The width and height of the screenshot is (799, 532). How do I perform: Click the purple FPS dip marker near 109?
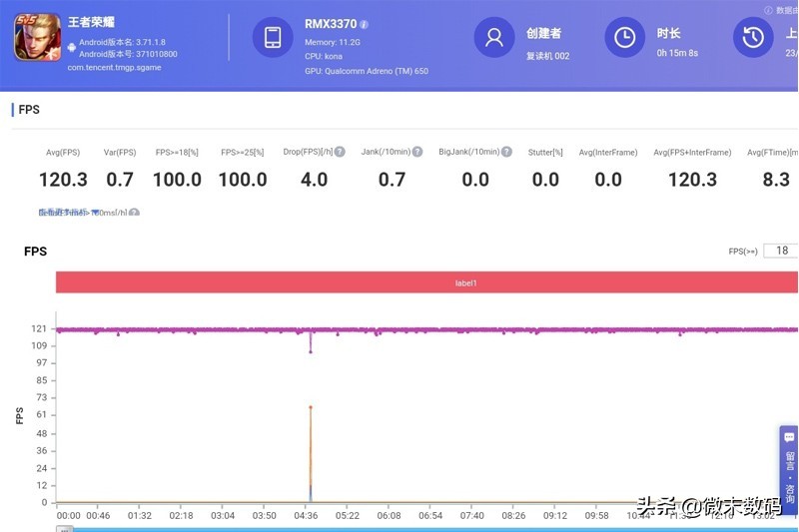coord(311,351)
